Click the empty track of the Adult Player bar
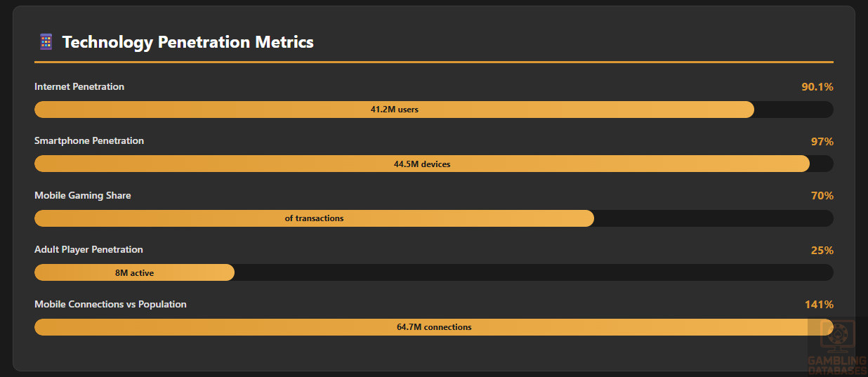The image size is (868, 377). click(534, 272)
